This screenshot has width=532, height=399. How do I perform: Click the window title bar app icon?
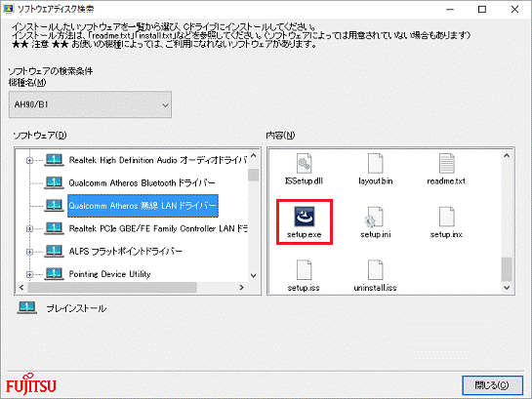(x=8, y=9)
